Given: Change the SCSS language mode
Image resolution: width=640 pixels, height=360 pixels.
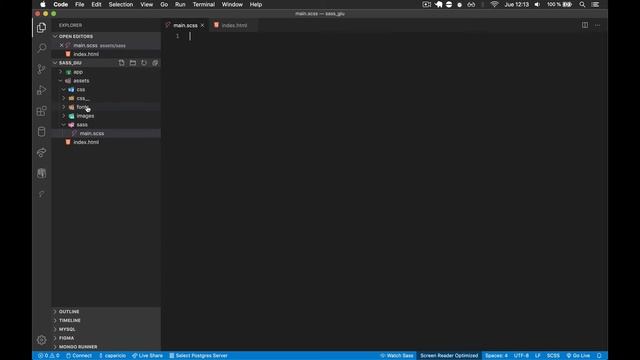Looking at the screenshot, I should pyautogui.click(x=553, y=356).
